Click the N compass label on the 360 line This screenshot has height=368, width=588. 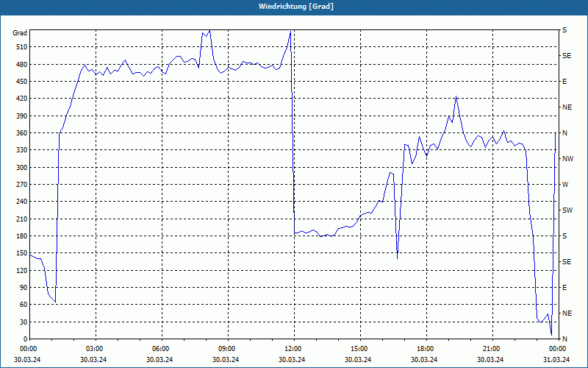tap(564, 133)
